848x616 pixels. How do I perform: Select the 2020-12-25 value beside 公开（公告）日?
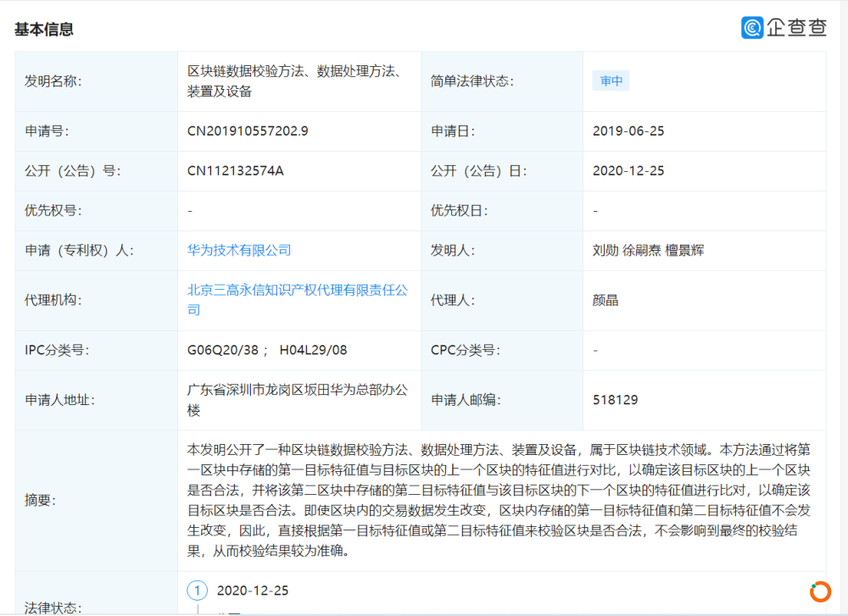tap(628, 171)
